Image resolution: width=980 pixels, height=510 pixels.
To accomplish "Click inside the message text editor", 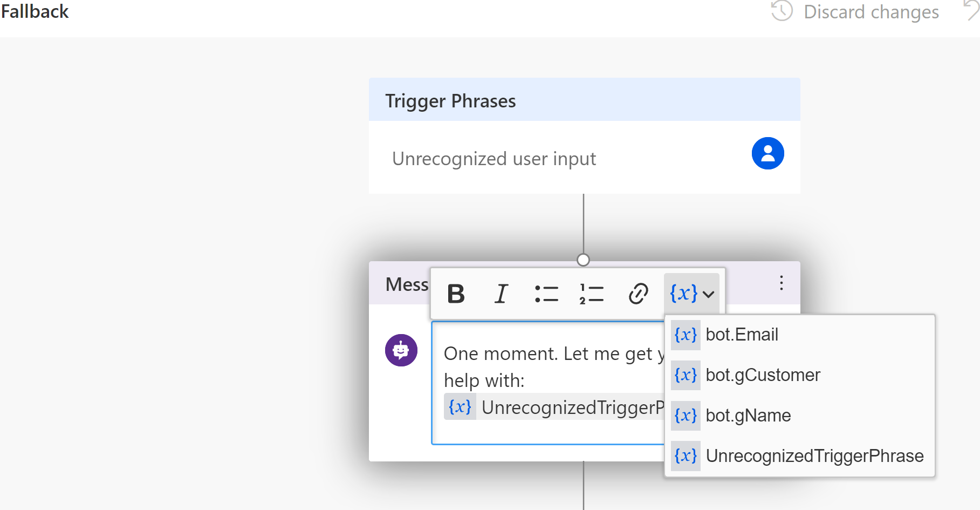I will click(x=548, y=383).
